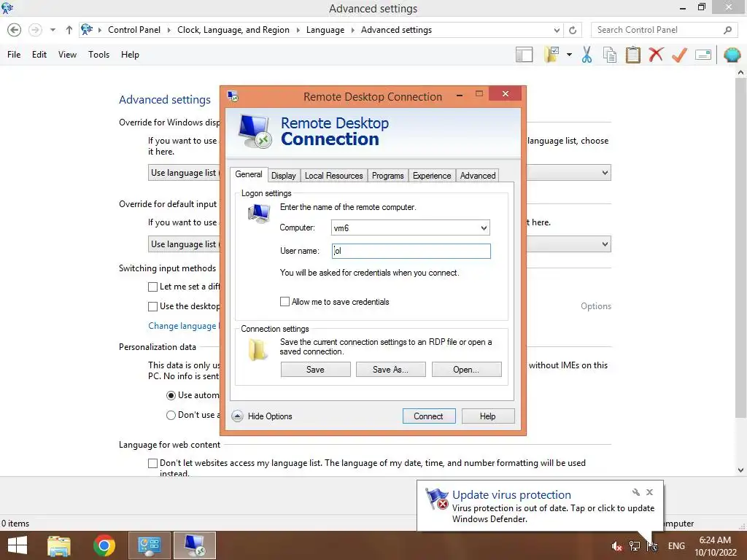Toggle the preview pane toolbar icon

524,55
